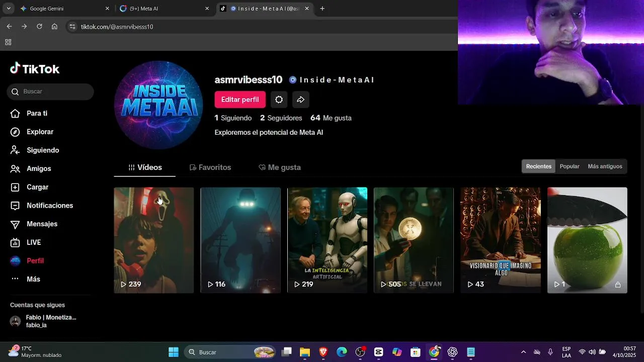This screenshot has height=362, width=644.
Task: Open ChatGPT app from taskbar
Action: coord(452,352)
